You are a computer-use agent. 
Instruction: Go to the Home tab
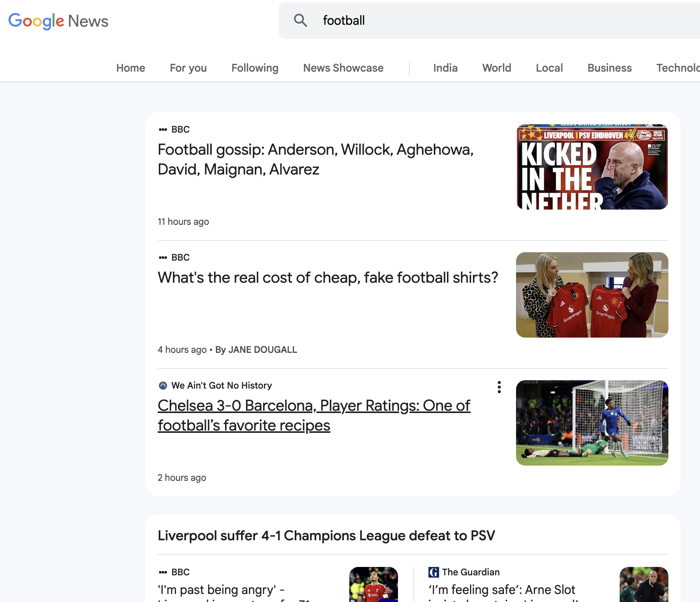(x=131, y=68)
